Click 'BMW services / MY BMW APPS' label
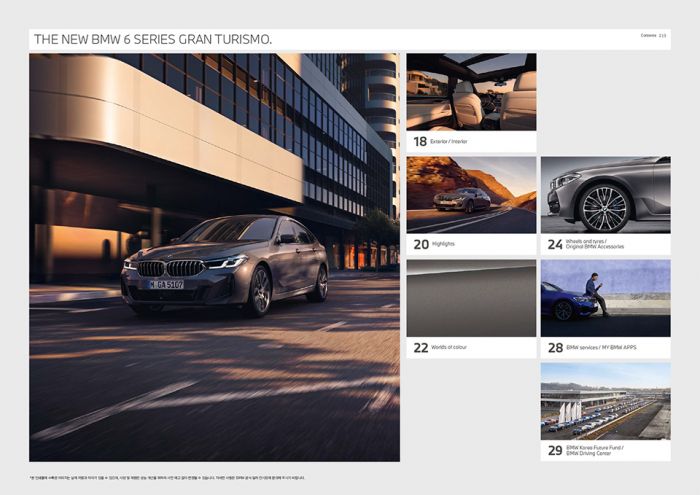The width and height of the screenshot is (700, 495). coord(601,347)
